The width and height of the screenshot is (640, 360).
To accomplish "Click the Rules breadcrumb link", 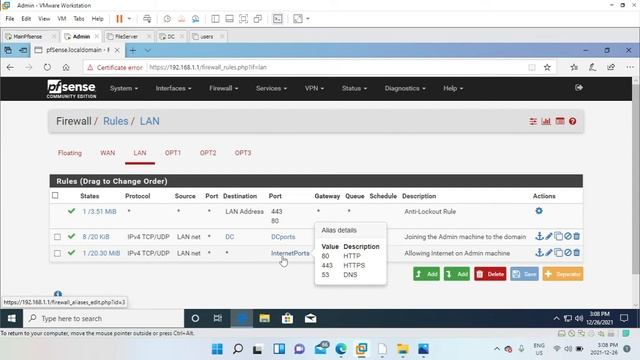I will click(116, 121).
